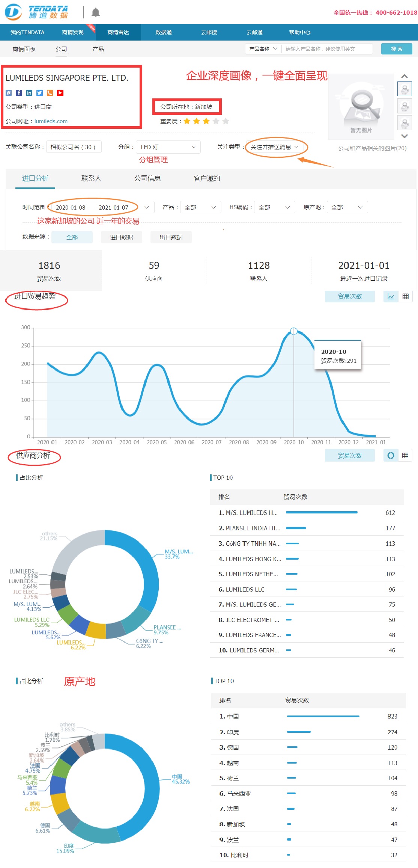Open the company website browser icon

point(9,93)
